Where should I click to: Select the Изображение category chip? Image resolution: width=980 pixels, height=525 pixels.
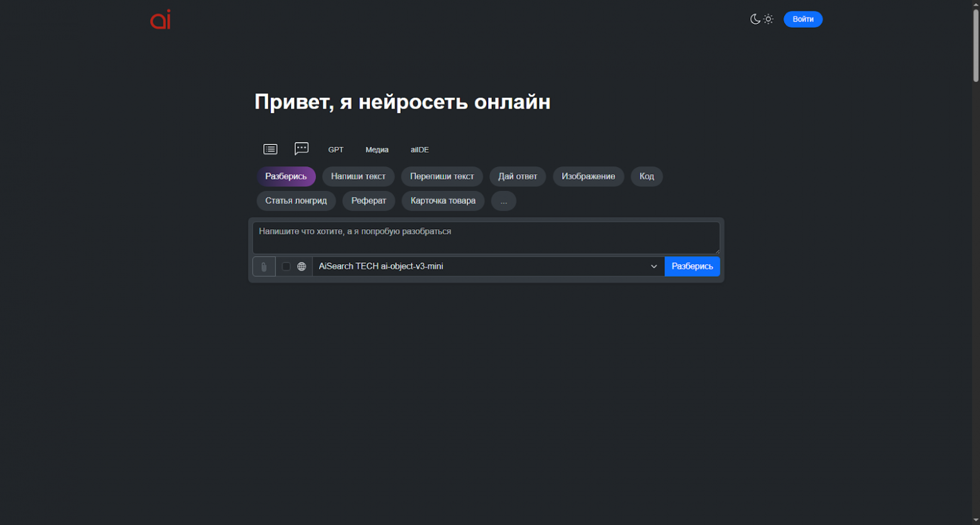(588, 176)
